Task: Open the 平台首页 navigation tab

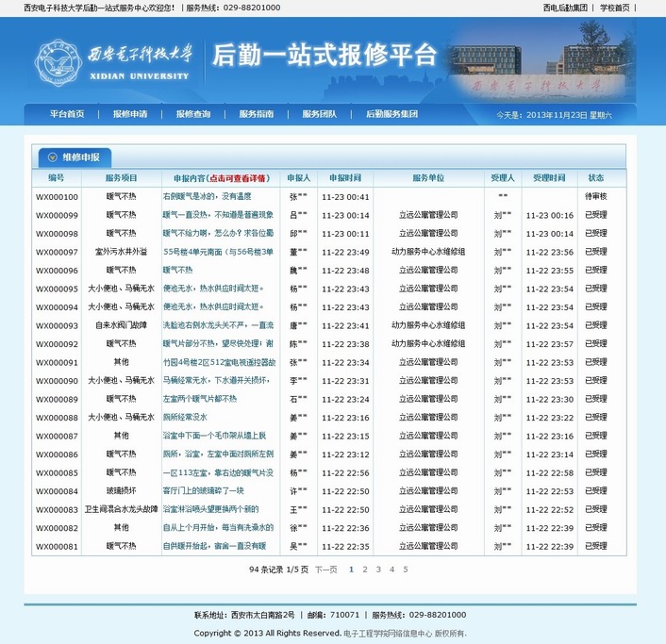Action: (x=67, y=114)
